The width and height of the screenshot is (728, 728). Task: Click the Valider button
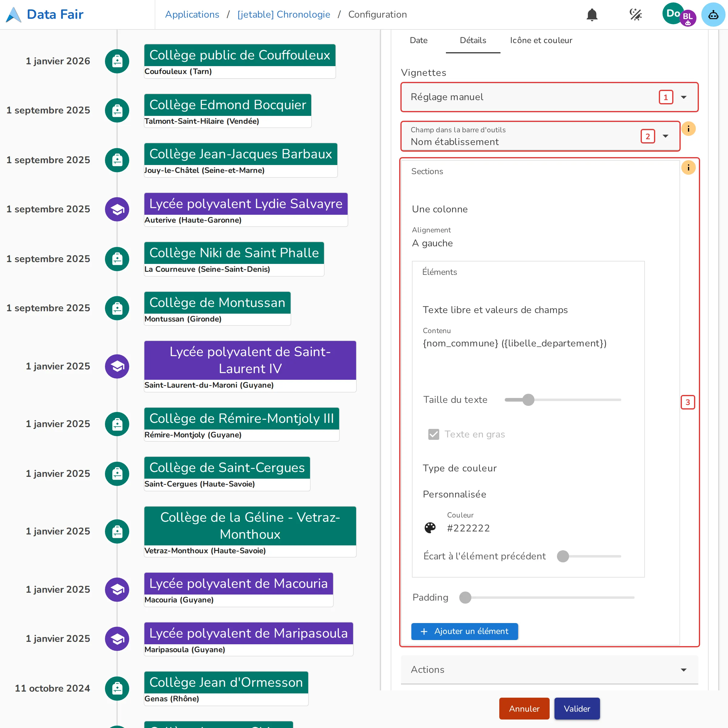coord(577,708)
